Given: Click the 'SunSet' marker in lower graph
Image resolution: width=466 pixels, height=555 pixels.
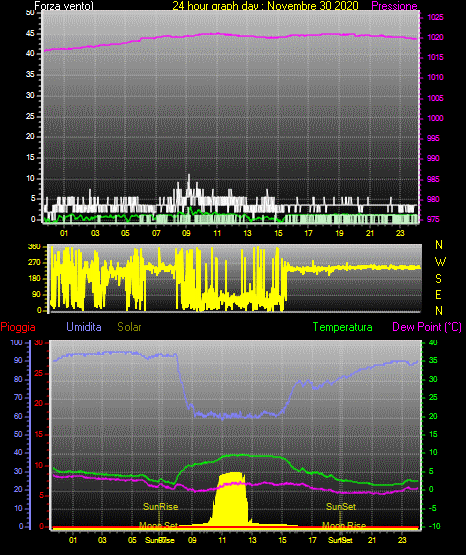Looking at the screenshot, I should [x=341, y=507].
